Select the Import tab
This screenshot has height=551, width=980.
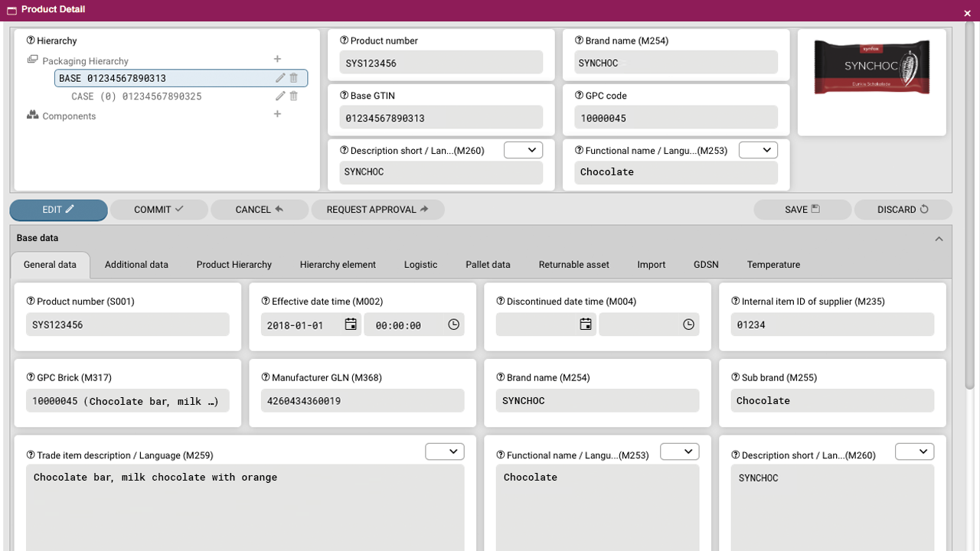point(652,265)
